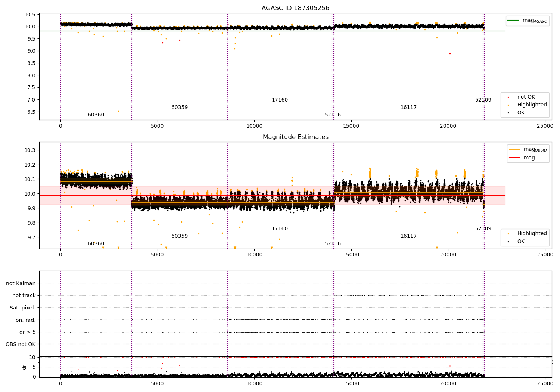Image resolution: width=560 pixels, height=392 pixels.
Task: Click x-axis tick 5000 in middle plot
Action: click(x=157, y=255)
